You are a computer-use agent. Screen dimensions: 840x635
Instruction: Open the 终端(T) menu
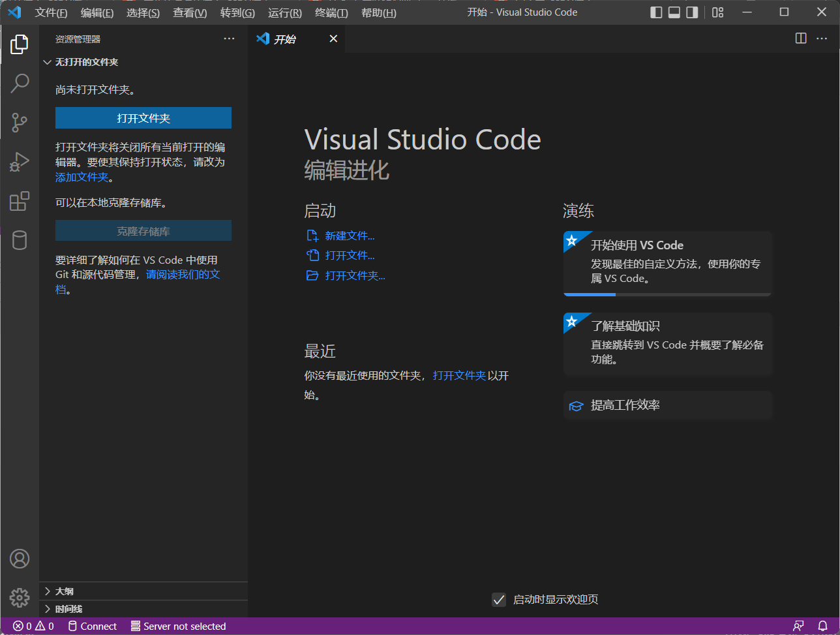(331, 13)
